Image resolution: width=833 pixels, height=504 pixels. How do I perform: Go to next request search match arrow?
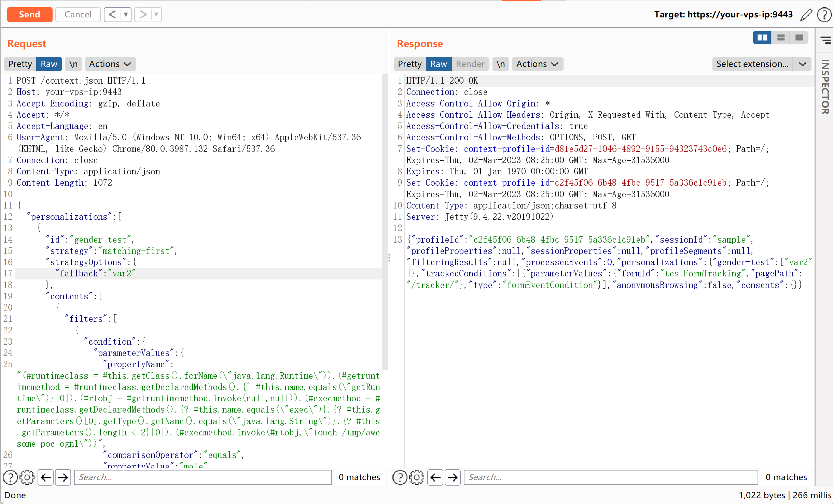tap(63, 477)
